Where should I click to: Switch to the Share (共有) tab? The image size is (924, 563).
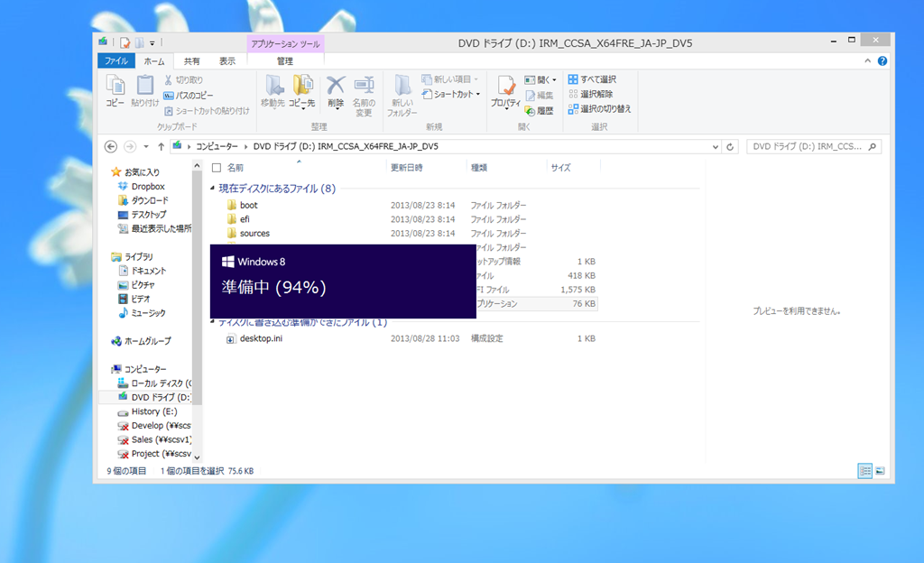(x=191, y=61)
